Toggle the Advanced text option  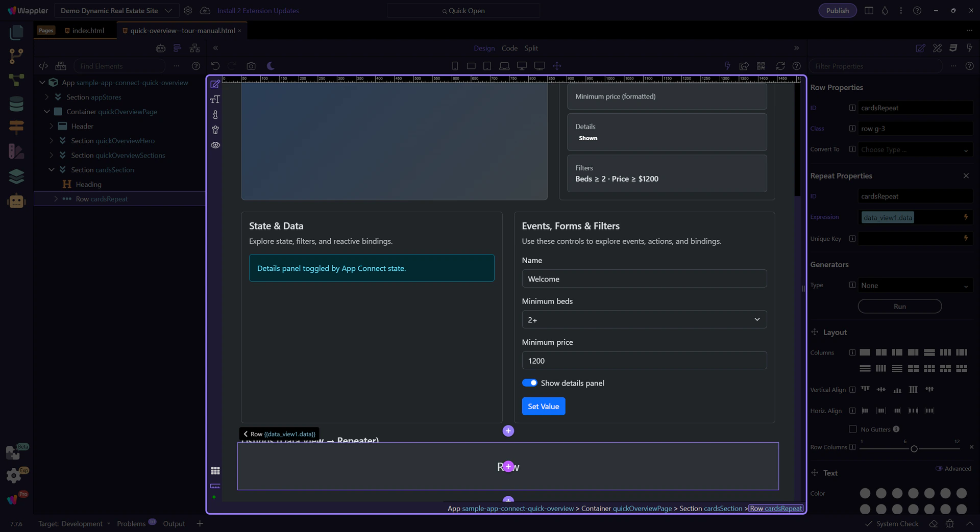(939, 468)
